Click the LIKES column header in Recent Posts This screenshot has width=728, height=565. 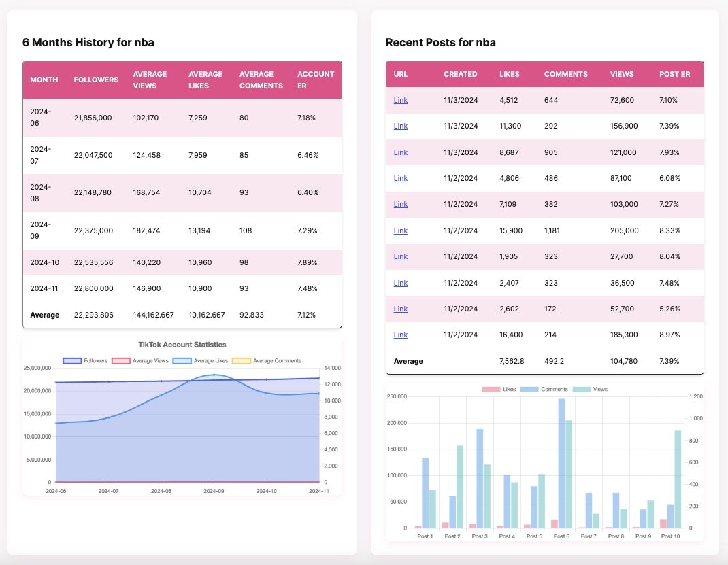[x=510, y=74]
